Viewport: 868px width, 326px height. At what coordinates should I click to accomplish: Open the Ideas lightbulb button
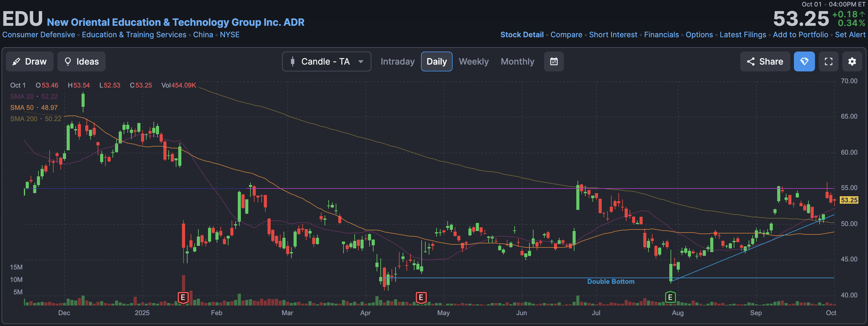point(81,61)
